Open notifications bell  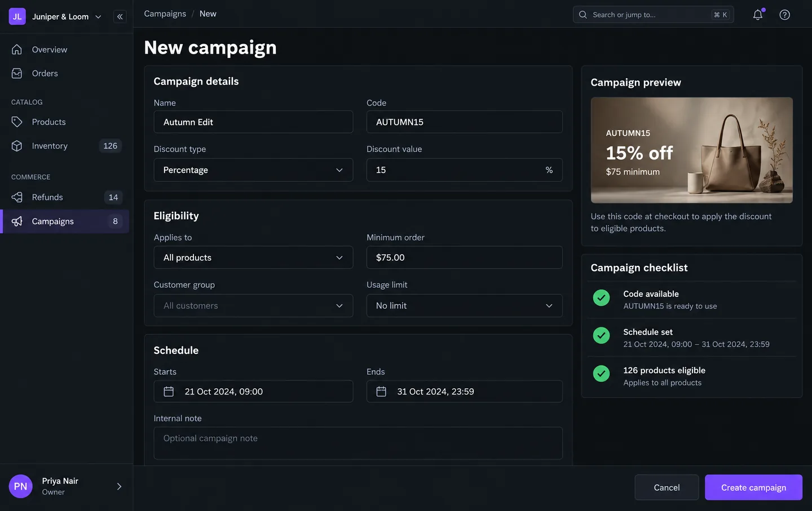tap(758, 15)
